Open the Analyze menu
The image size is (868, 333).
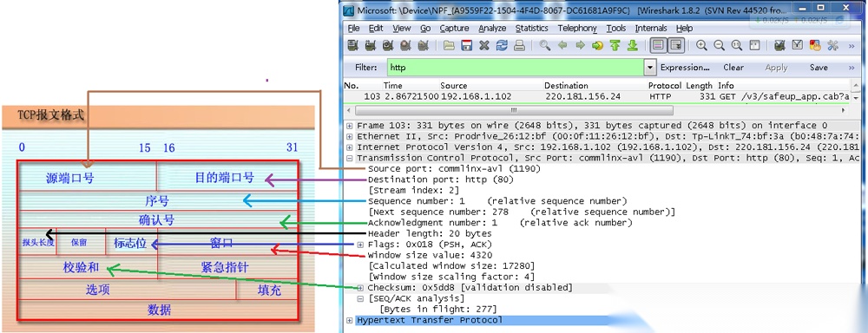492,29
